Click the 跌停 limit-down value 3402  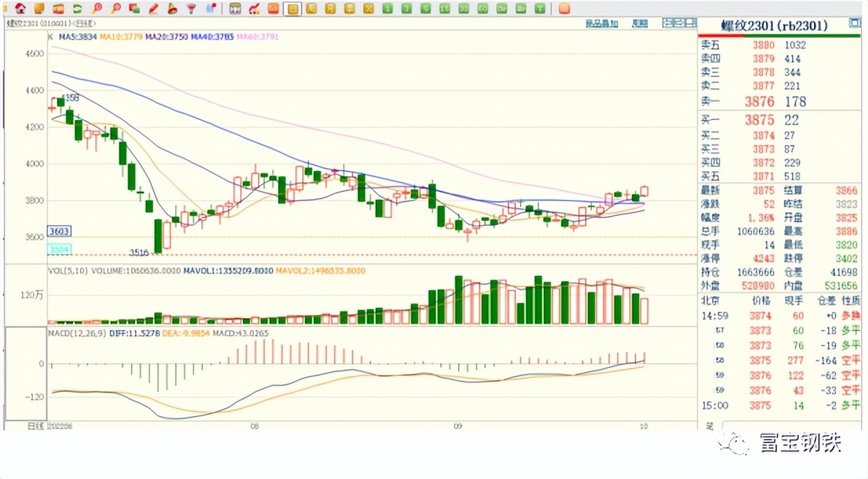point(847,258)
